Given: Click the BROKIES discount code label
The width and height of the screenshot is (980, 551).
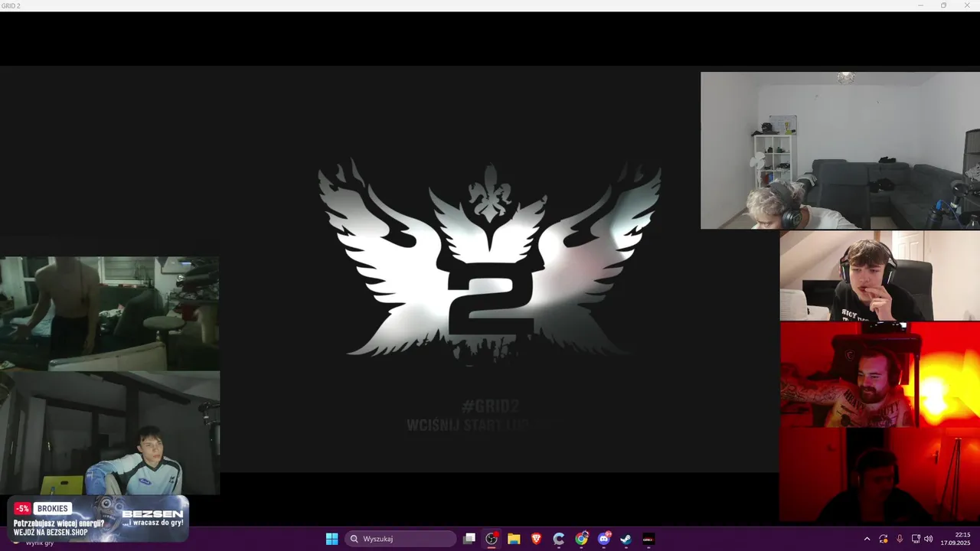Looking at the screenshot, I should pyautogui.click(x=53, y=508).
